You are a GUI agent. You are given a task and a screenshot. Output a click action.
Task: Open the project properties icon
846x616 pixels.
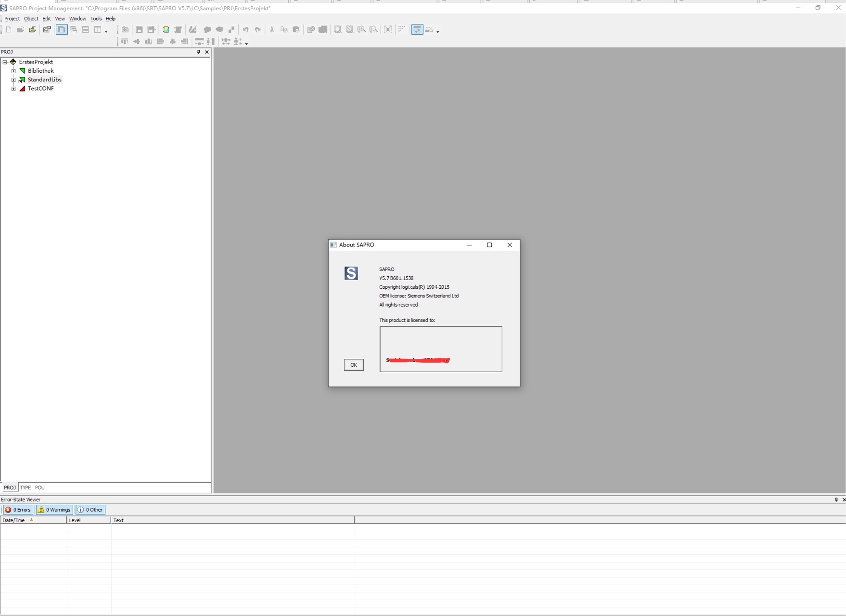pyautogui.click(x=47, y=30)
